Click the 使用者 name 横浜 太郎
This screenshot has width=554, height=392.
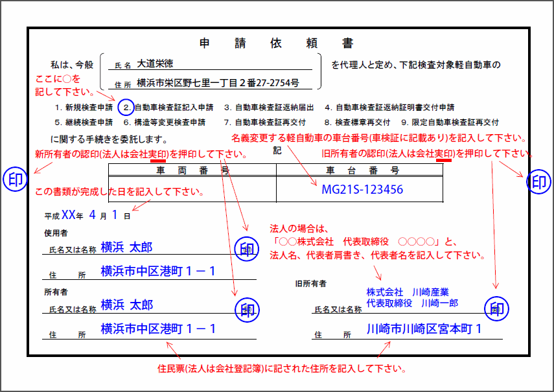click(126, 247)
